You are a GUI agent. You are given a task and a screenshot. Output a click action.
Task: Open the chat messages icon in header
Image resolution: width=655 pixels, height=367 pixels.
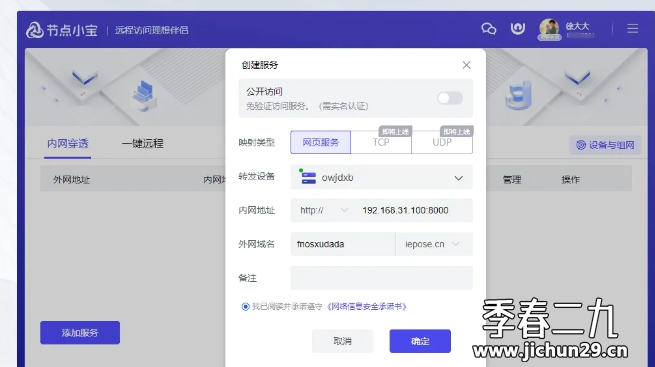point(489,29)
